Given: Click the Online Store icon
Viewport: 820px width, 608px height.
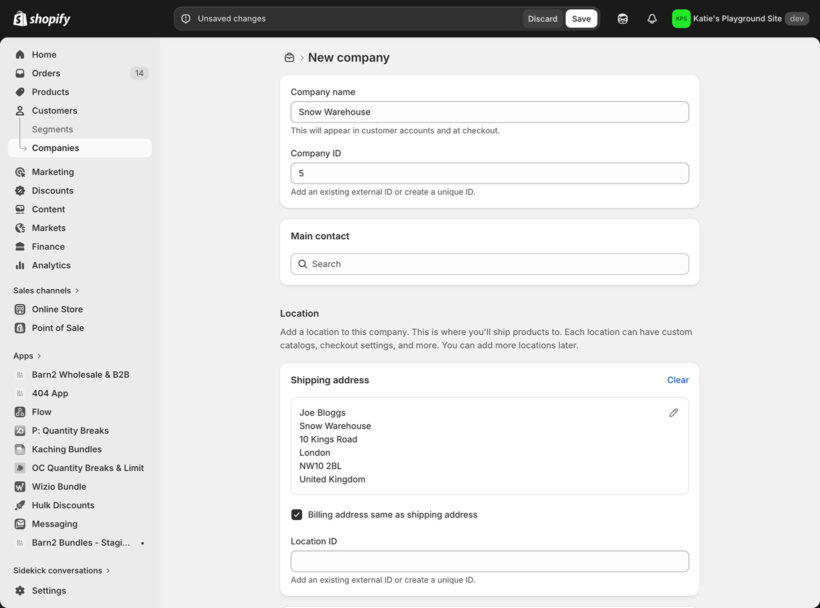Looking at the screenshot, I should 20,309.
